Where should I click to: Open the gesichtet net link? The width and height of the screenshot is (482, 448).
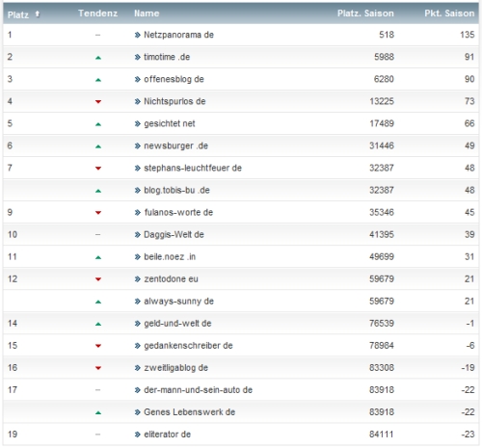(170, 123)
